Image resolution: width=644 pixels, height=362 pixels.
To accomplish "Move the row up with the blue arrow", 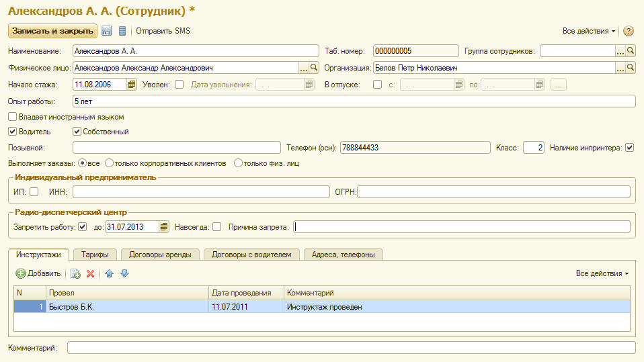I will (x=110, y=273).
